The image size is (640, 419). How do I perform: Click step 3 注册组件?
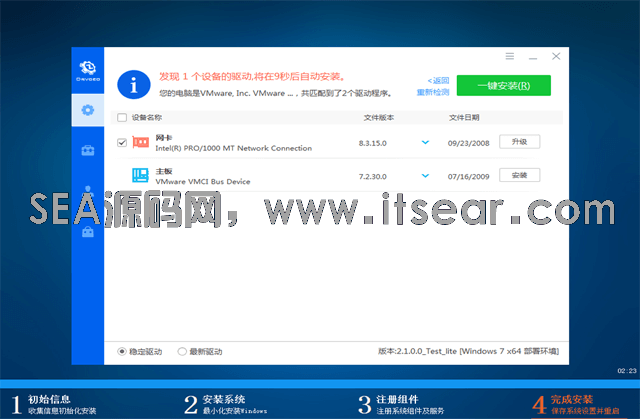(x=401, y=404)
